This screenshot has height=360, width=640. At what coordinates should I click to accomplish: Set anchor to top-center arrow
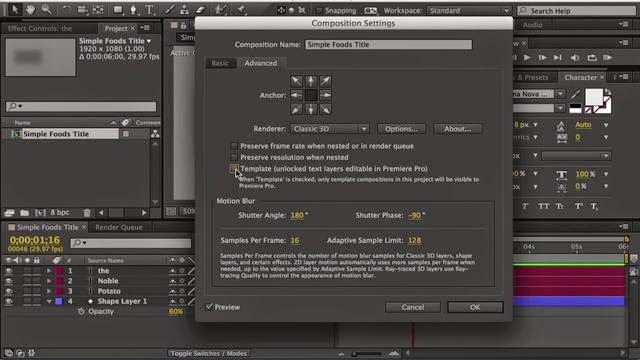[x=311, y=81]
